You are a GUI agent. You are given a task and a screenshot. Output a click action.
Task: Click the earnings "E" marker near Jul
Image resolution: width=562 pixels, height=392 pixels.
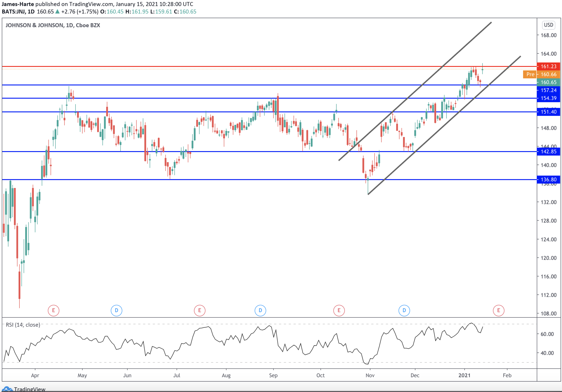click(x=200, y=310)
